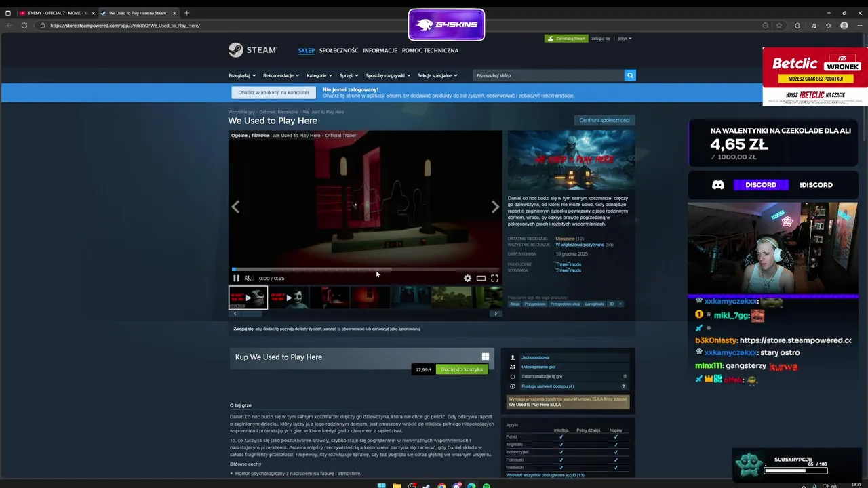Show all languages via Wyświetl wszystkie obsługiwane języki
The width and height of the screenshot is (868, 488).
tap(545, 475)
